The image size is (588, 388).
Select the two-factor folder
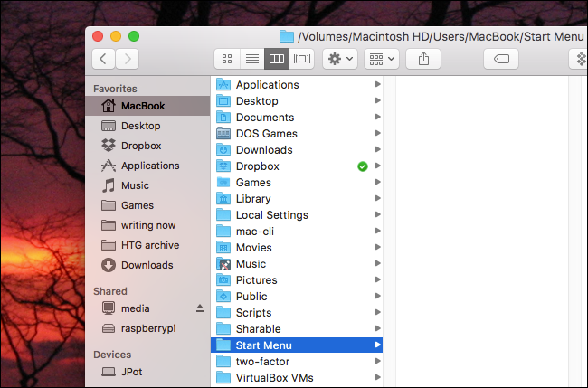coord(297,362)
